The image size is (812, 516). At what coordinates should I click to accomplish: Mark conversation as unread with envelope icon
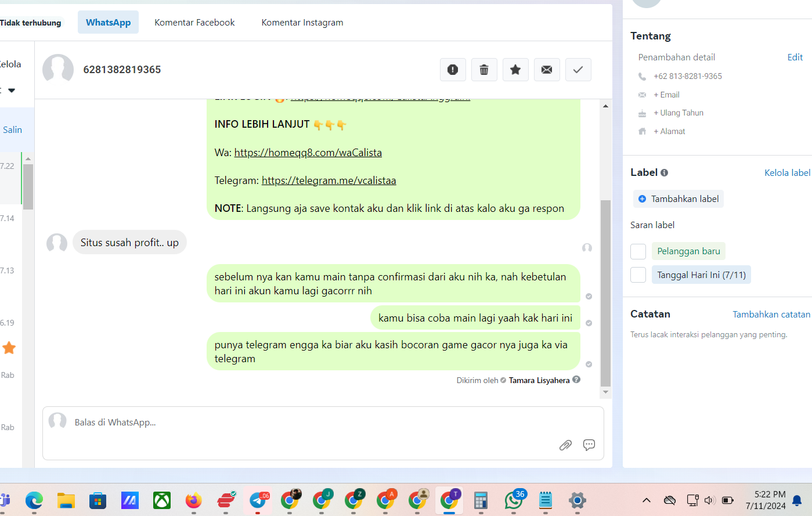(547, 70)
